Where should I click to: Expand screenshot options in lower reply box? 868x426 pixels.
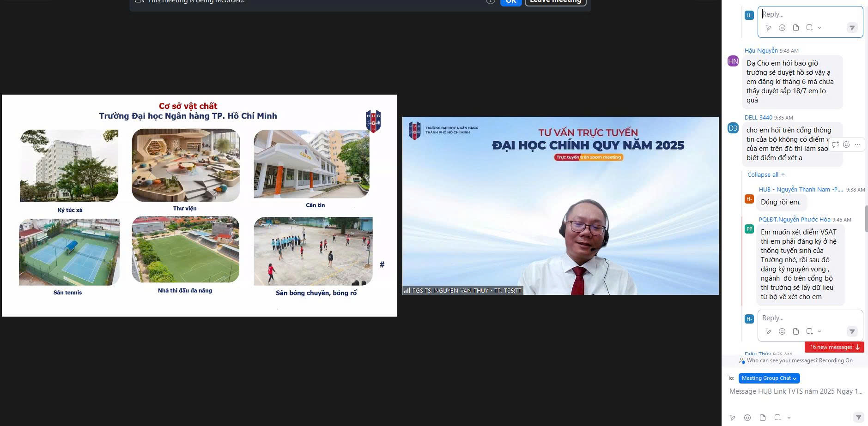(819, 331)
